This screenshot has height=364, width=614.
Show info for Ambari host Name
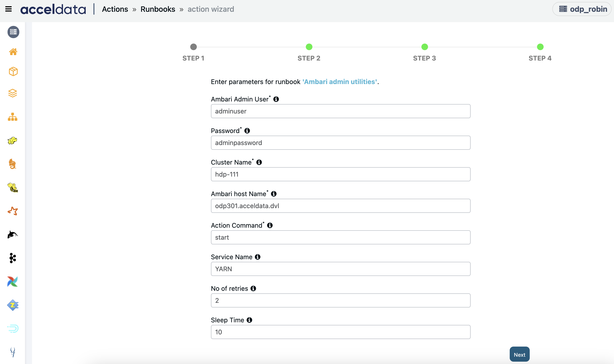click(274, 194)
